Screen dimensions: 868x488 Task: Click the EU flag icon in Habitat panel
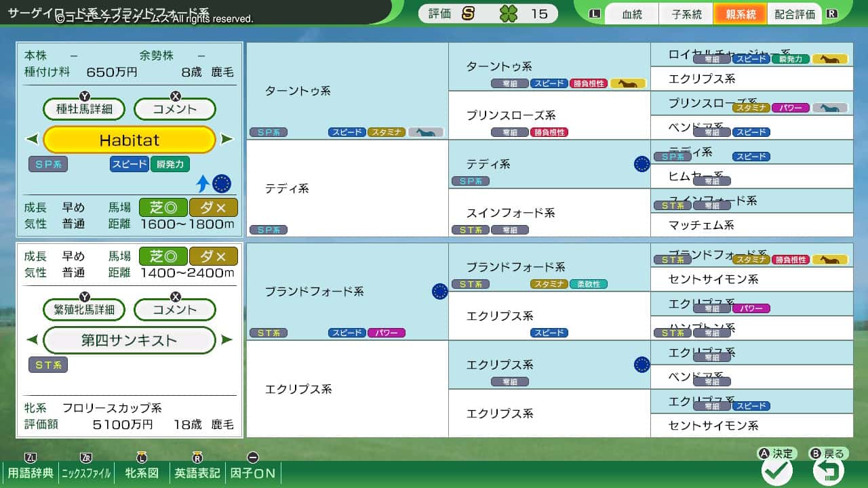[221, 183]
